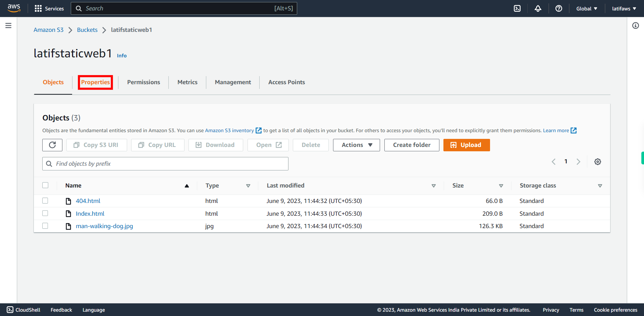Click the Copy S3 URI button
The height and width of the screenshot is (316, 644).
tap(97, 145)
